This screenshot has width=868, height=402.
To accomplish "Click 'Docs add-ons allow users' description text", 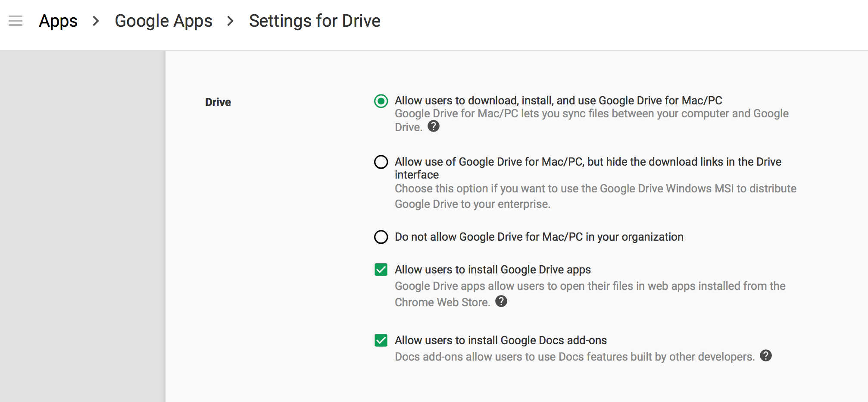I will coord(575,357).
